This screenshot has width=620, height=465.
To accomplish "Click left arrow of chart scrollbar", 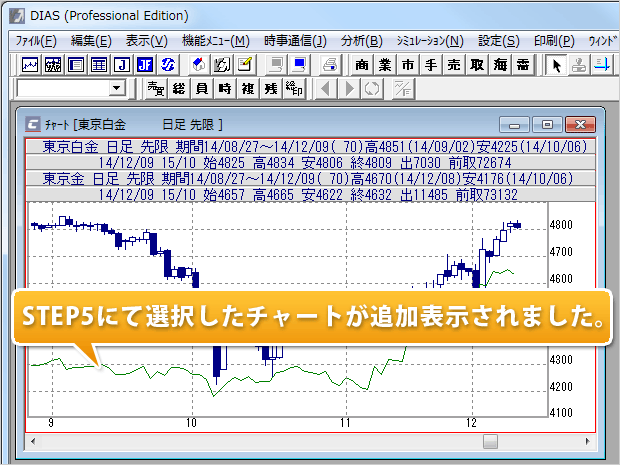I will (x=35, y=441).
